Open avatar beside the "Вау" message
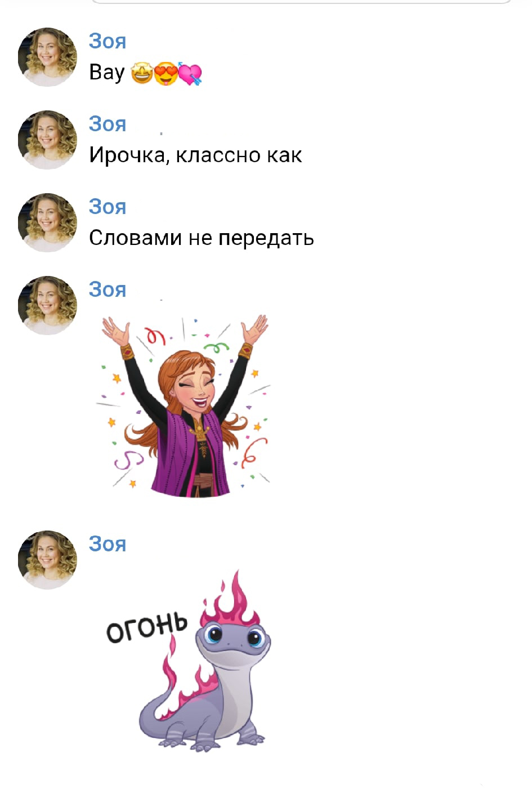The height and width of the screenshot is (798, 532). click(47, 57)
